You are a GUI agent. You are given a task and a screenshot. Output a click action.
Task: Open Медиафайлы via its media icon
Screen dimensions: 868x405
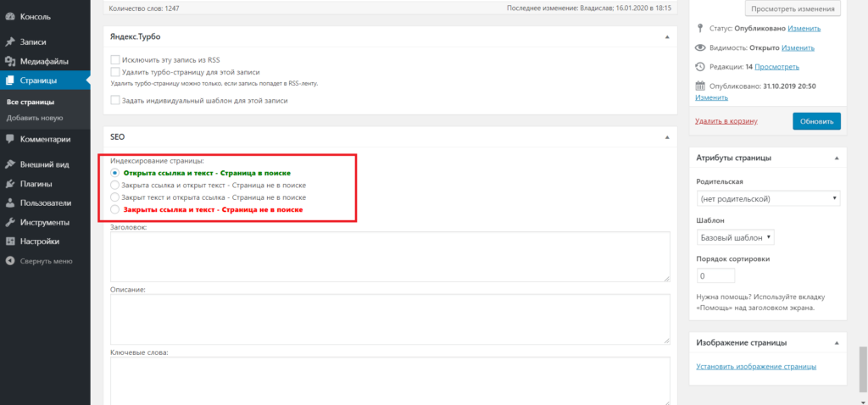[x=9, y=61]
